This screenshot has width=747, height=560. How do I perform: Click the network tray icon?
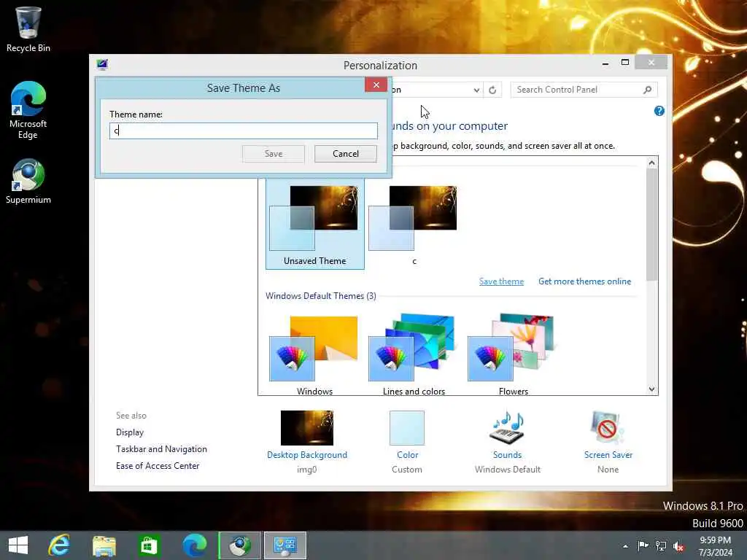[661, 545]
